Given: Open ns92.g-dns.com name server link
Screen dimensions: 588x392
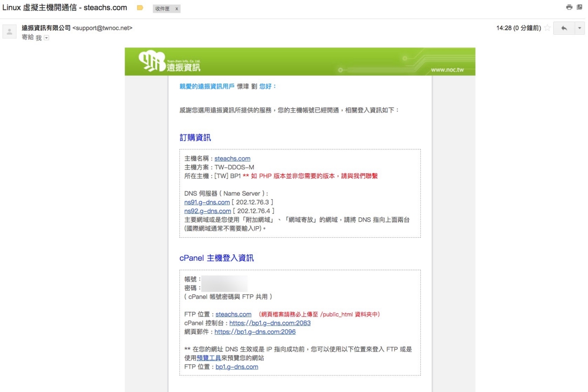Looking at the screenshot, I should tap(207, 211).
